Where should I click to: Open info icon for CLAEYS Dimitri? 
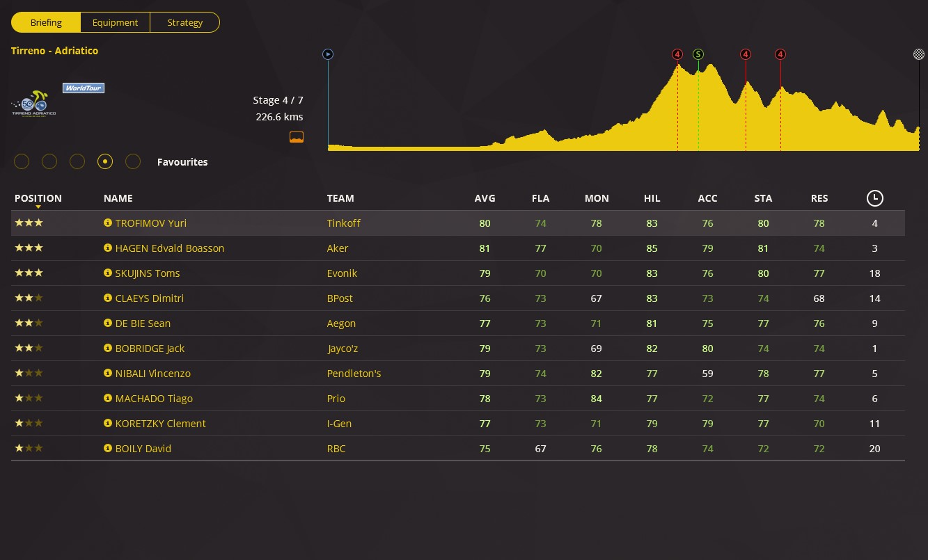point(108,298)
